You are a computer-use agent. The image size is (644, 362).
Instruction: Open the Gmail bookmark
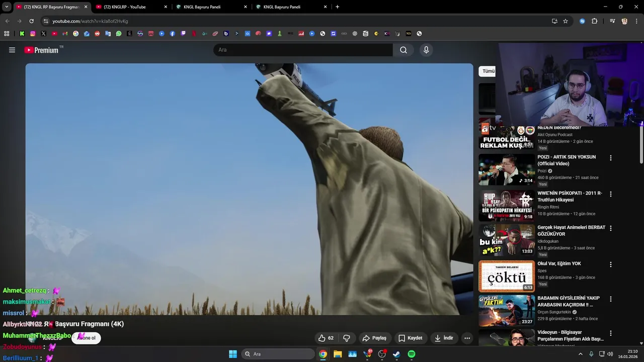coord(65,34)
